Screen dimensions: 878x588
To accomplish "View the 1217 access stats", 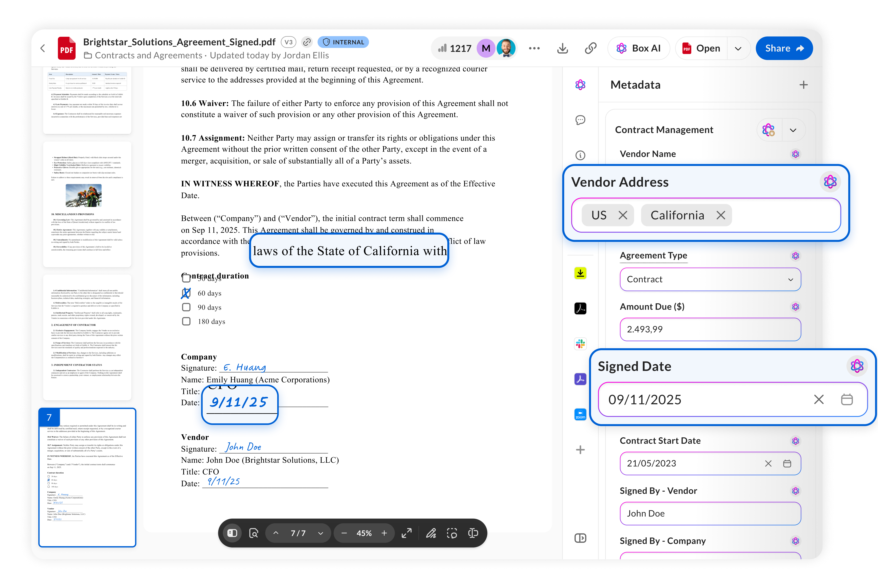I will [455, 48].
